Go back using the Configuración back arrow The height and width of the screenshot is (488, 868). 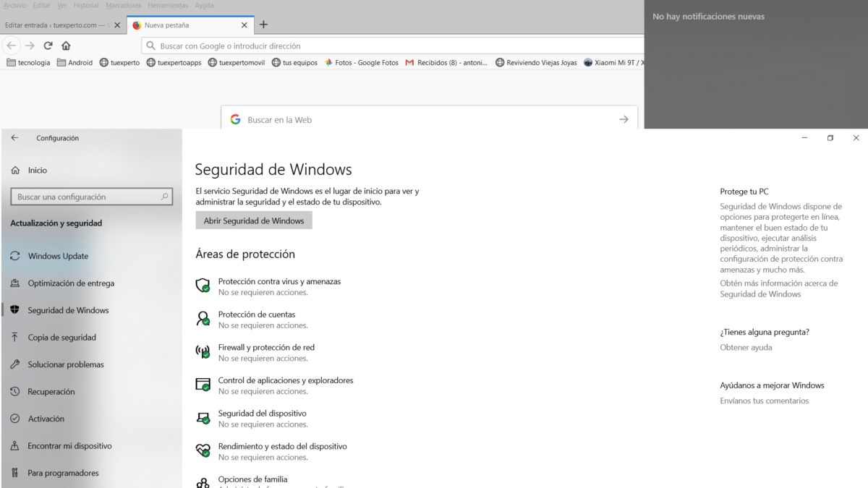[15, 138]
